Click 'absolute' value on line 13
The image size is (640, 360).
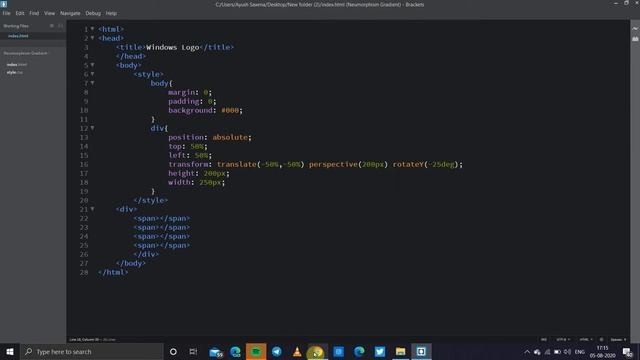click(x=230, y=138)
